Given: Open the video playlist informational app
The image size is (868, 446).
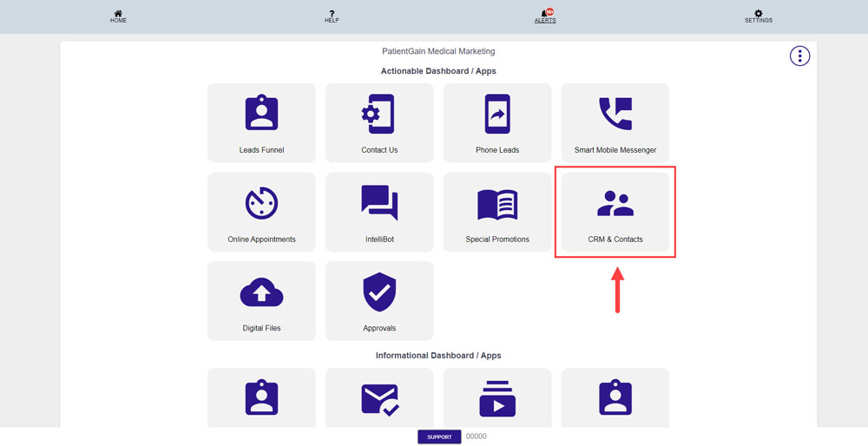Looking at the screenshot, I should pos(497,397).
